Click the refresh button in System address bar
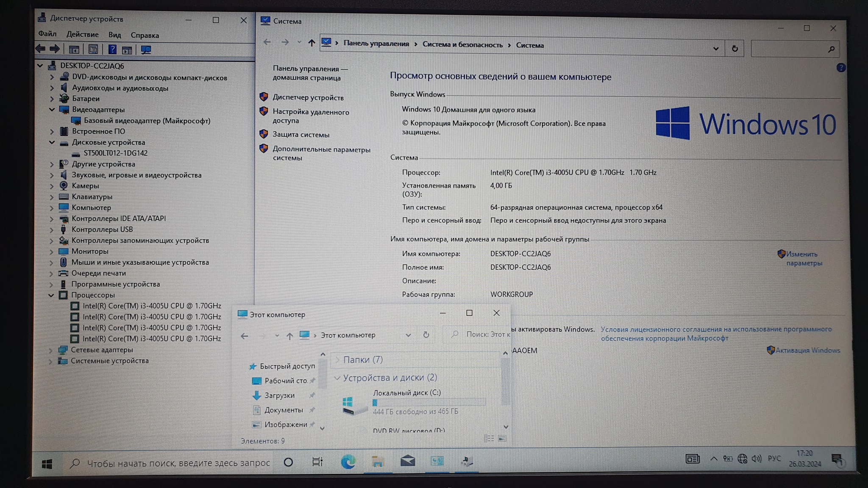The image size is (868, 488). (734, 49)
